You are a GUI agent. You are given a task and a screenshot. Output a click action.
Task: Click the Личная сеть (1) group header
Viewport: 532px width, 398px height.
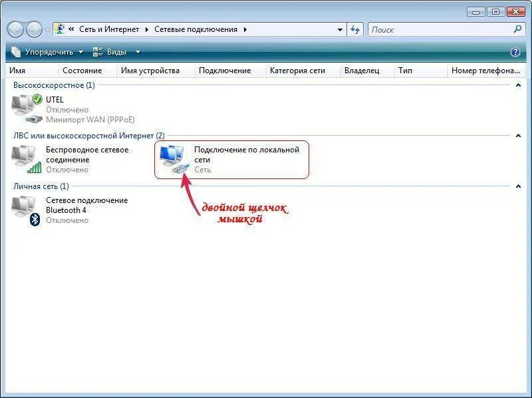click(x=41, y=186)
